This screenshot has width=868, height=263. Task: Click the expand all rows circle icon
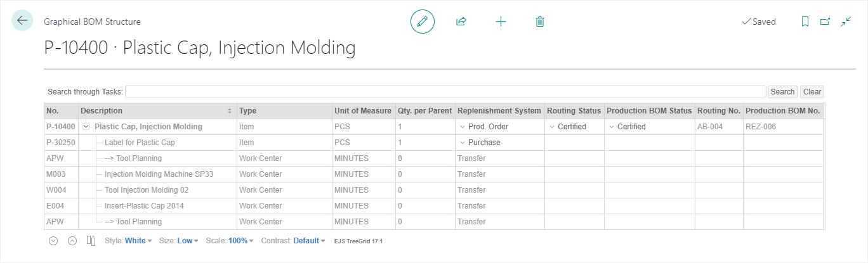pyautogui.click(x=54, y=241)
